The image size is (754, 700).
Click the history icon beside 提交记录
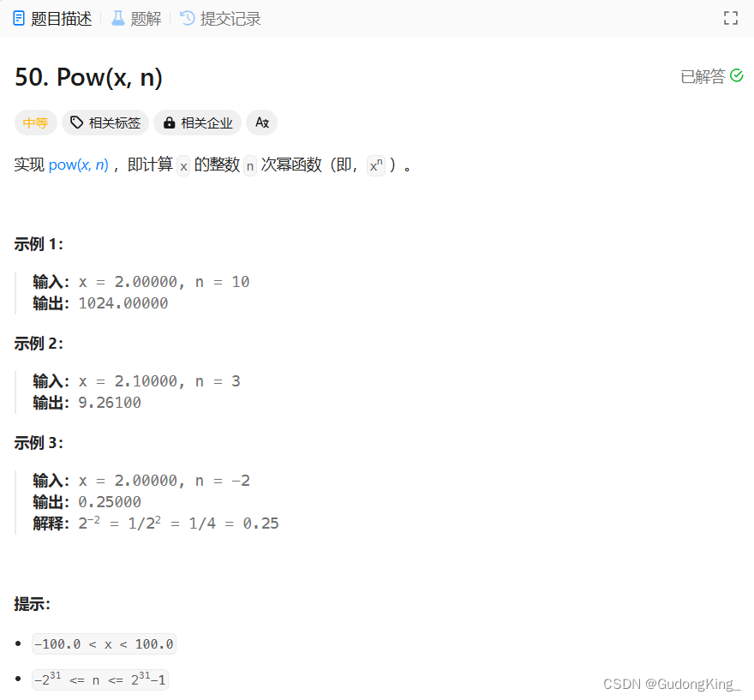pos(188,18)
